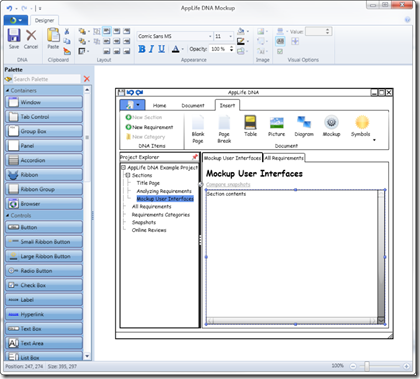Add a Radio Button from the palette
Viewport: 420px width, 379px height.
click(44, 271)
